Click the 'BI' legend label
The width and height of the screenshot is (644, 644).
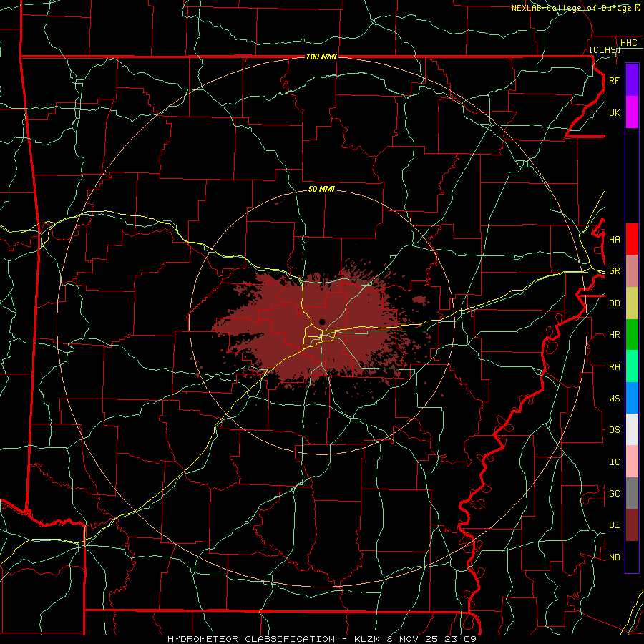point(615,525)
